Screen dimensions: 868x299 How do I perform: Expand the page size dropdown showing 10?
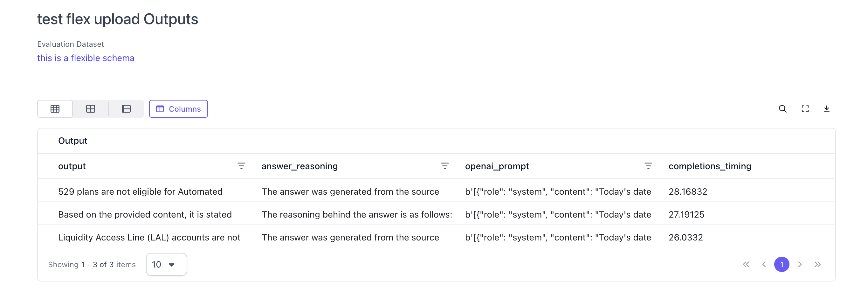[166, 264]
